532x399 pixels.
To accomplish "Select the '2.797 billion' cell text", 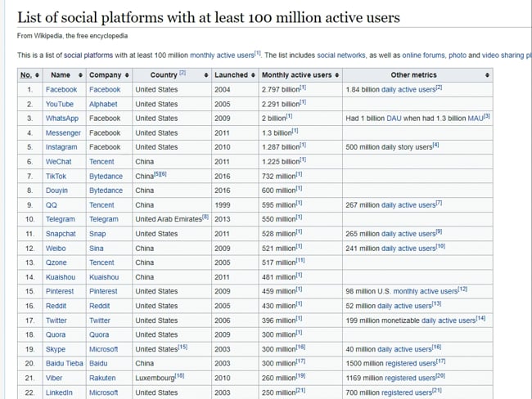I will tap(281, 89).
